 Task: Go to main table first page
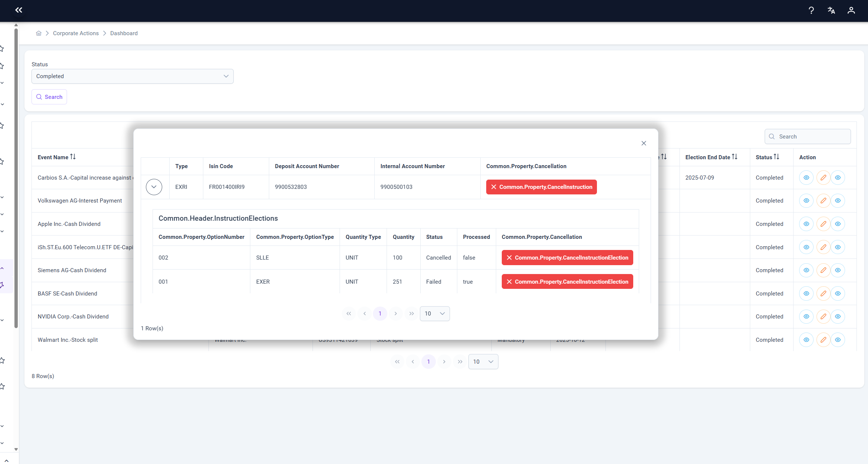click(397, 362)
